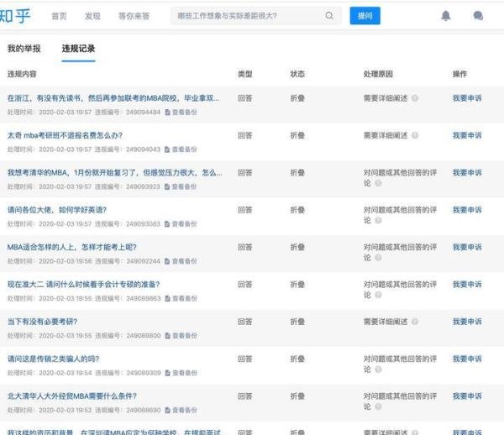Screen dimensions: 504x435
Task: Open question 当下有没有必要考研
Action: click(x=42, y=322)
